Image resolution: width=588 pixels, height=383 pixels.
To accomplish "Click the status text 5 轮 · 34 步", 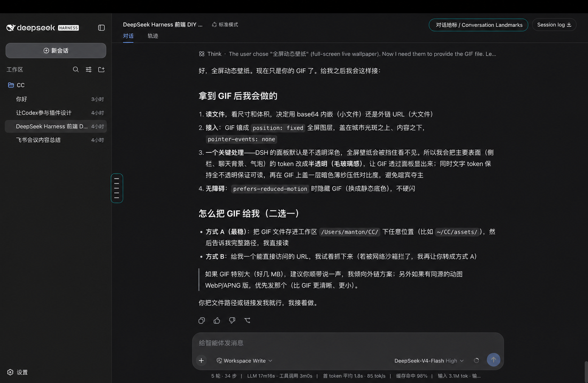I will tap(224, 376).
